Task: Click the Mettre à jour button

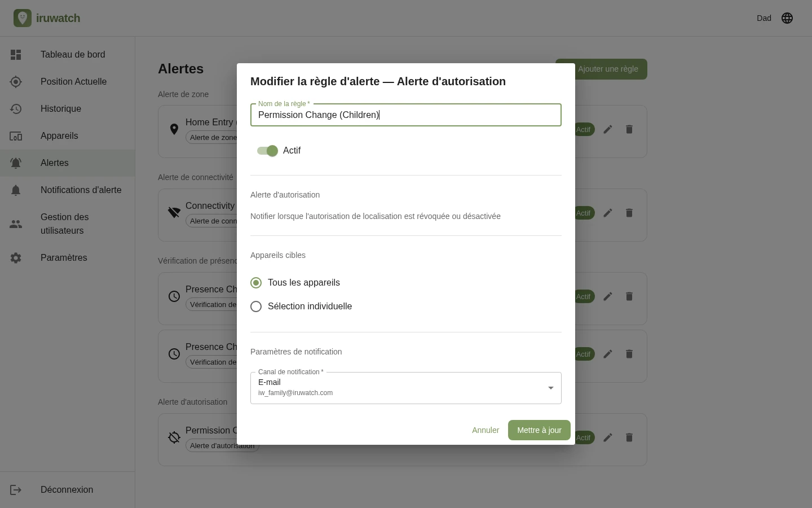Action: coord(539,430)
